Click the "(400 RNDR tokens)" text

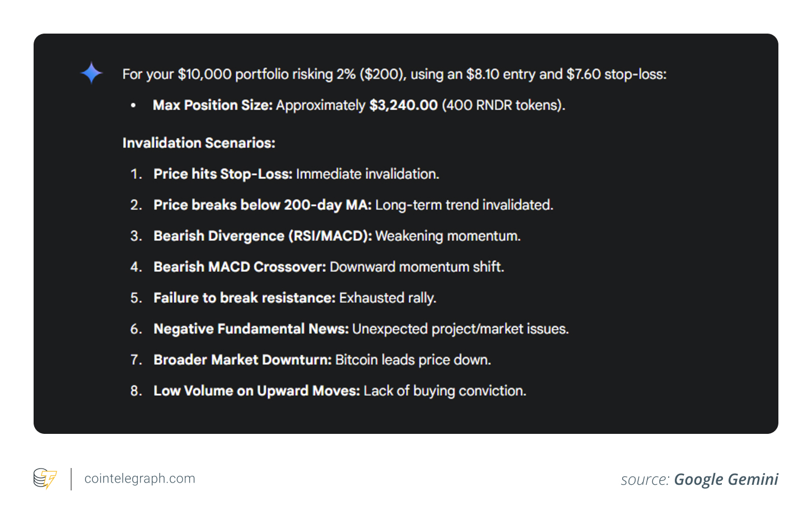503,105
